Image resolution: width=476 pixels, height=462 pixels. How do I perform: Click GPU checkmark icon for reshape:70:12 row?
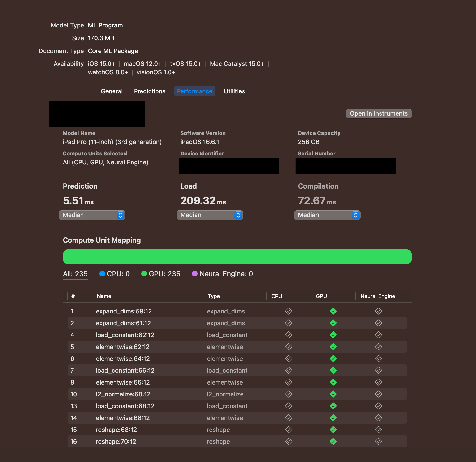pos(333,442)
